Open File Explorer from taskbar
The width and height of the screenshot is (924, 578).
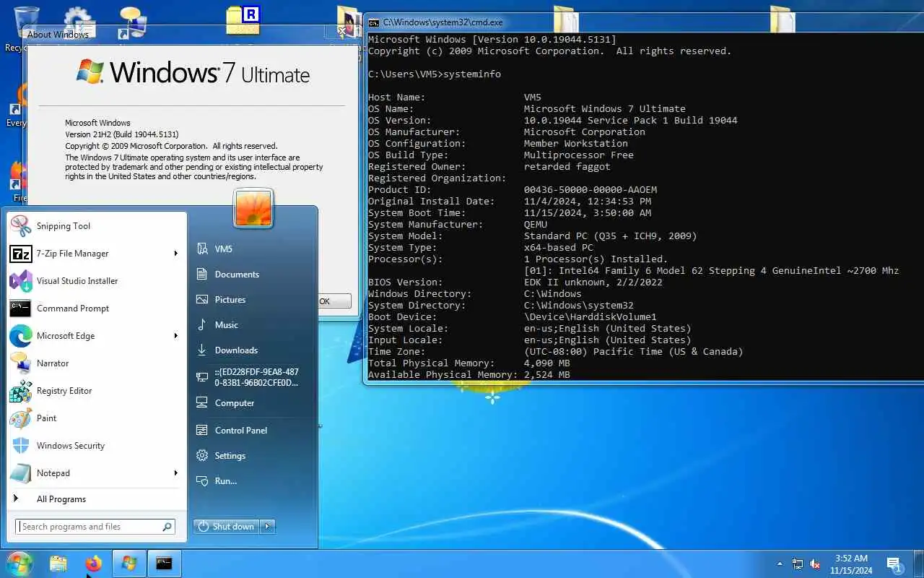58,564
